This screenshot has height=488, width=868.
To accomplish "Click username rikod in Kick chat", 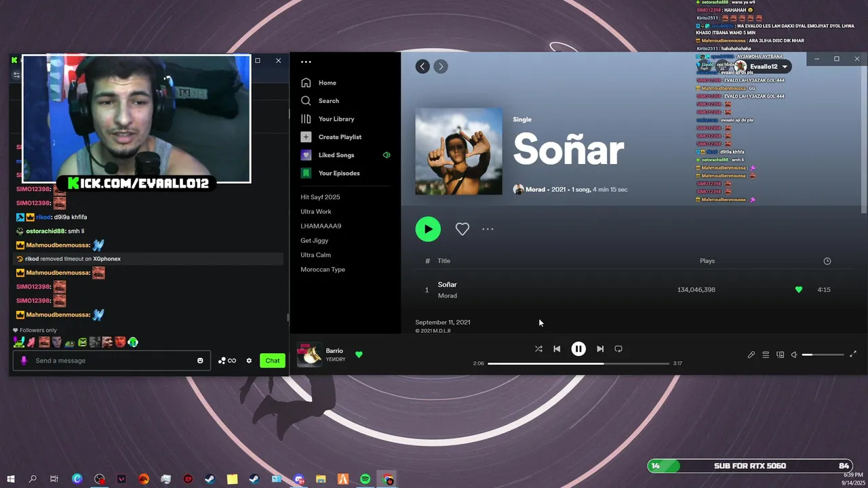I will point(43,217).
